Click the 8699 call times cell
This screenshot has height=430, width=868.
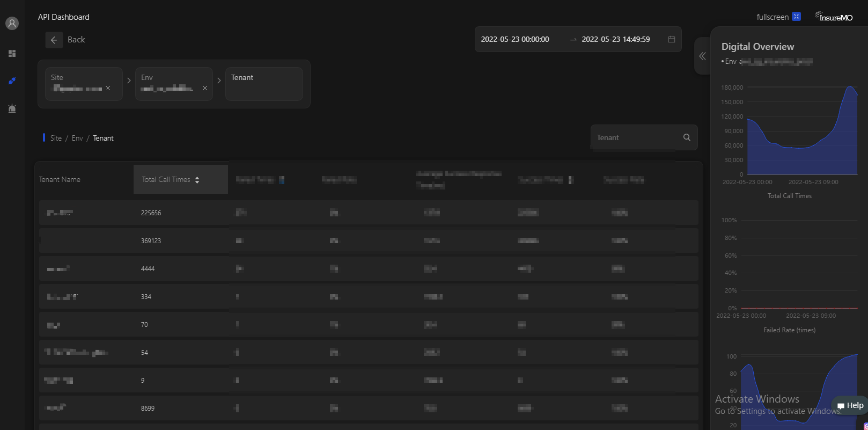pyautogui.click(x=148, y=409)
